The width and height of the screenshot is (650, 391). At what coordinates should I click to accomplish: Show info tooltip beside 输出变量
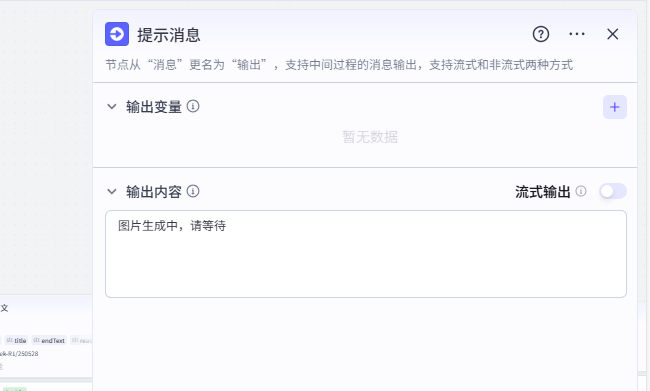click(x=193, y=107)
